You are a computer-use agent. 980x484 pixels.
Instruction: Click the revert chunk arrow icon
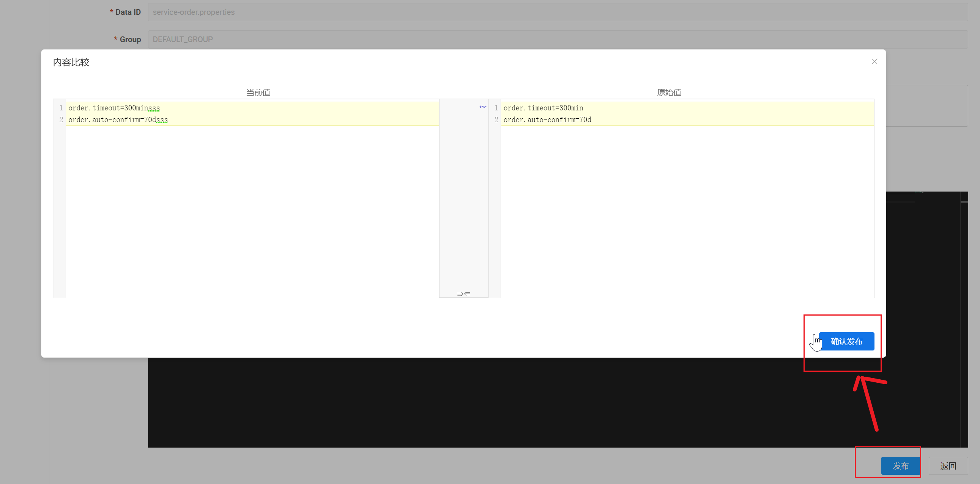pyautogui.click(x=483, y=107)
